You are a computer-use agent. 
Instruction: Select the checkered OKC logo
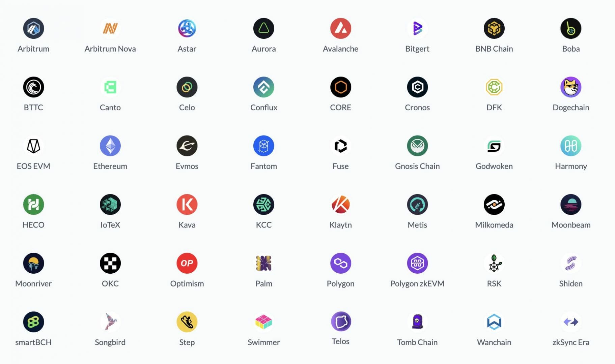point(110,263)
